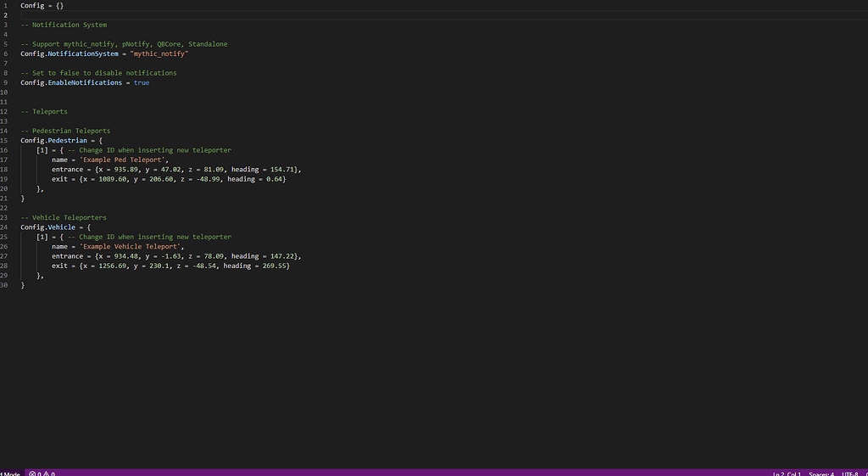Click the warnings triangle icon in status bar
868x476 pixels.
coord(47,473)
